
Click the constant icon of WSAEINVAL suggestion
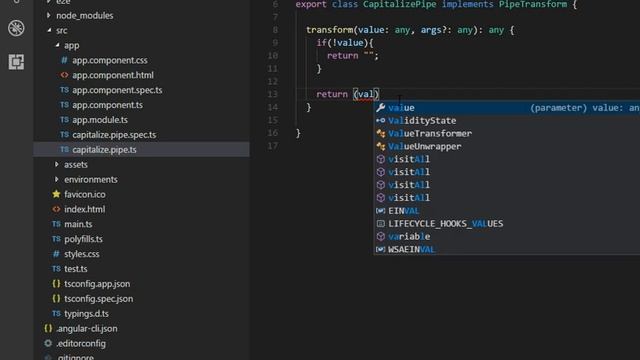380,249
